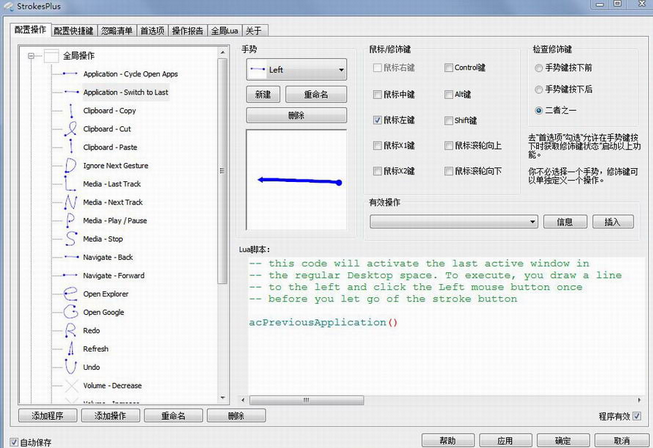Viewport: 653px width, 448px height.
Task: Click the Navigate Forward gesture icon
Action: click(x=70, y=275)
